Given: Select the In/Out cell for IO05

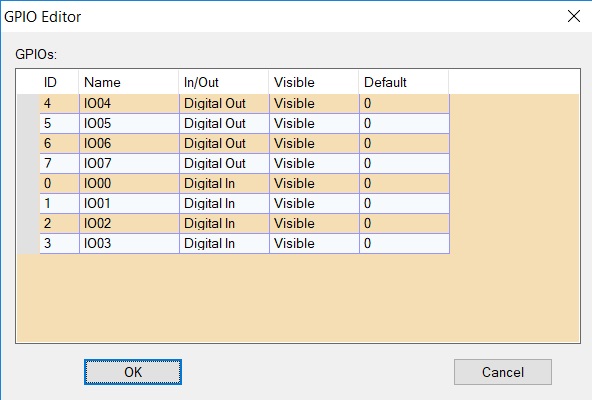Looking at the screenshot, I should coord(224,123).
